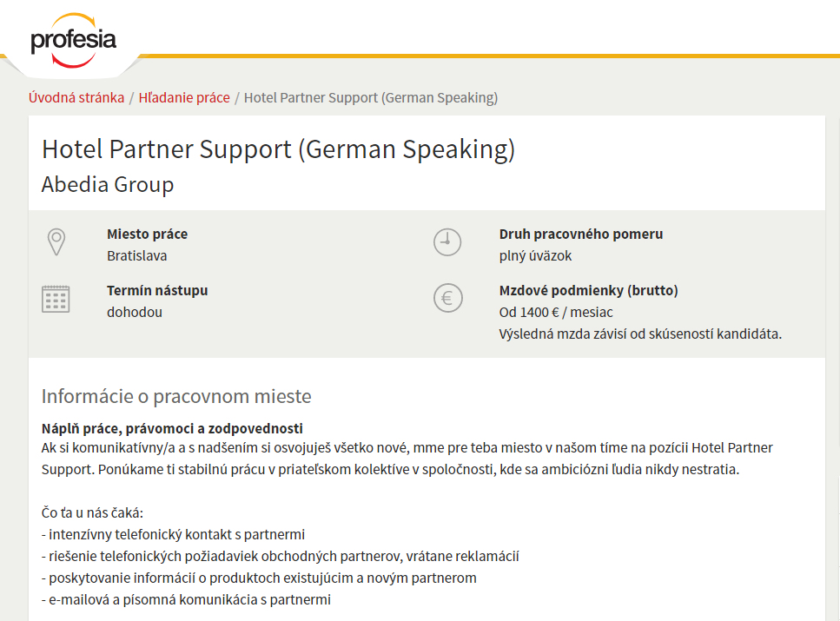Open the Hľadanie práce breadcrumb link
This screenshot has width=840, height=621.
click(184, 97)
